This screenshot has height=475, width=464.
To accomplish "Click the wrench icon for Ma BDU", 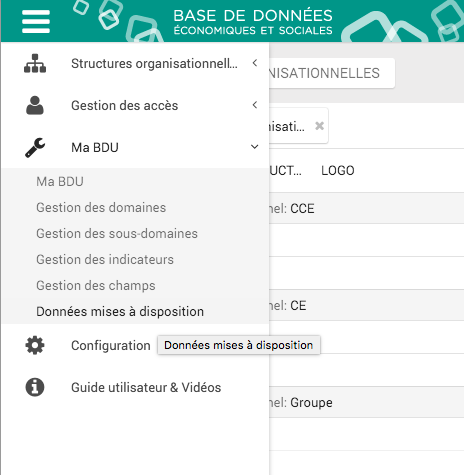I will pos(35,147).
